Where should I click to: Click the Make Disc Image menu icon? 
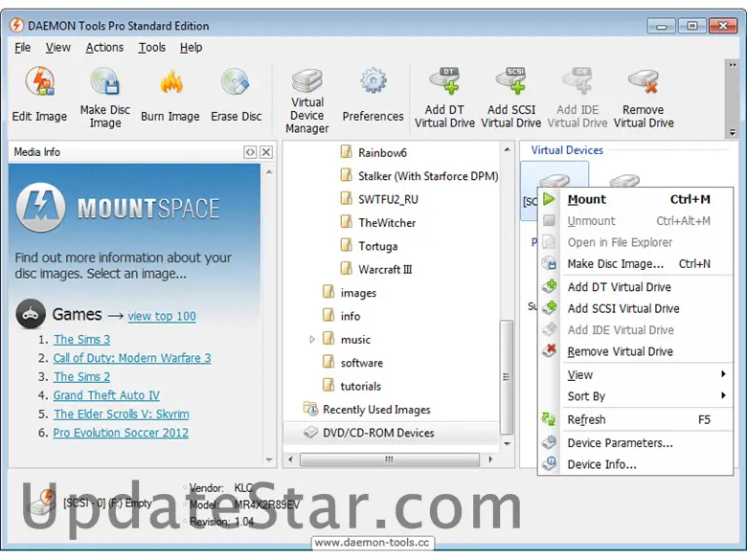click(549, 263)
